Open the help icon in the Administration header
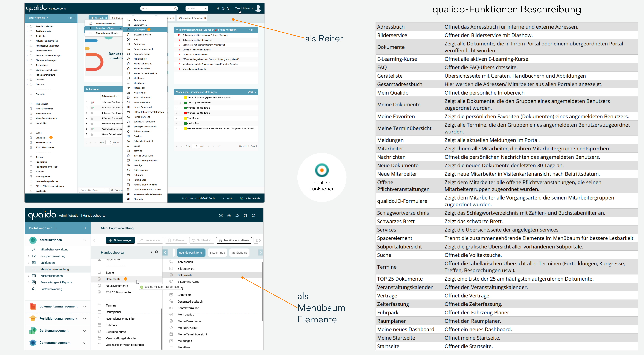 tap(254, 216)
